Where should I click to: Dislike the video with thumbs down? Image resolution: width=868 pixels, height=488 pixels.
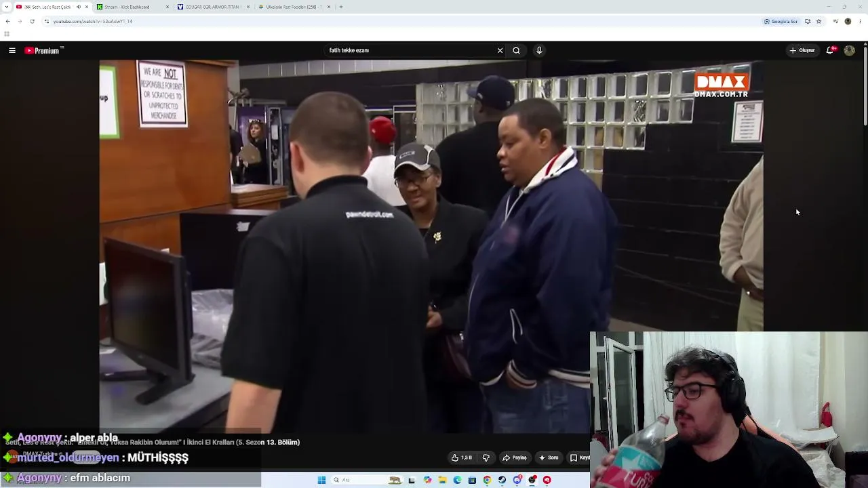[x=486, y=457]
